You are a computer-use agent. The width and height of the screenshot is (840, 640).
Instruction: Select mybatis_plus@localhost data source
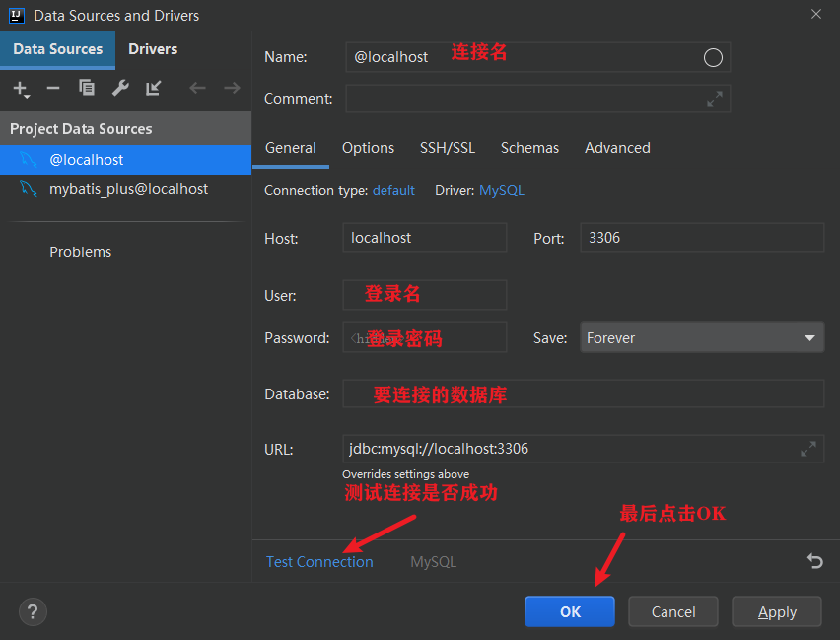pos(125,189)
